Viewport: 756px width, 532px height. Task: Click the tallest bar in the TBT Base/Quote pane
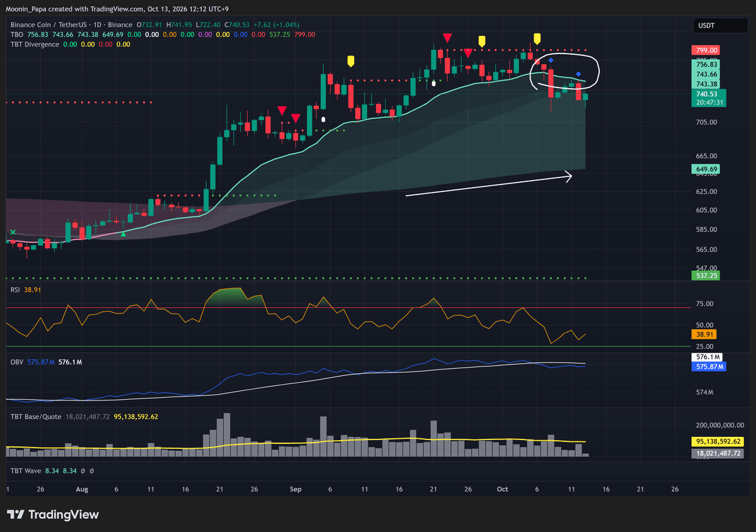(226, 435)
